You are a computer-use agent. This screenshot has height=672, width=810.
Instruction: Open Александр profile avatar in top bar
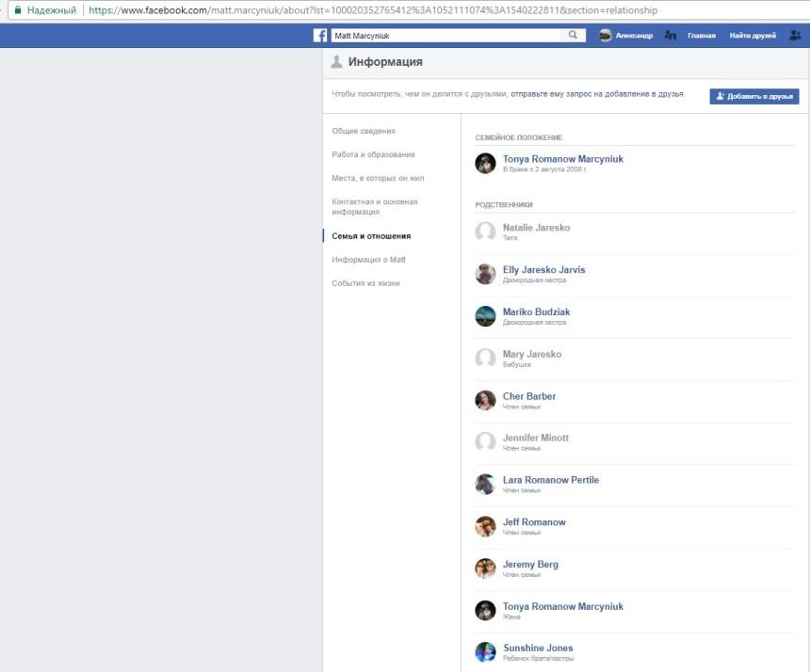pos(605,36)
